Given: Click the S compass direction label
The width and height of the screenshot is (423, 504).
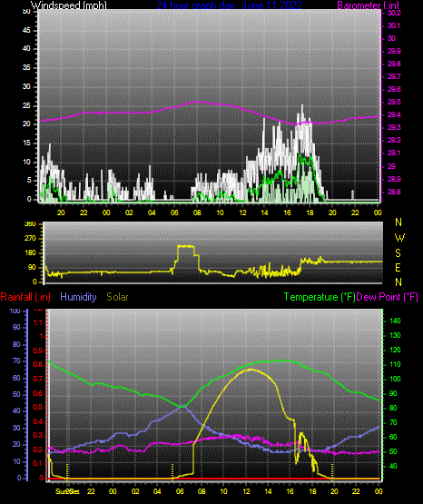Looking at the screenshot, I should [398, 253].
